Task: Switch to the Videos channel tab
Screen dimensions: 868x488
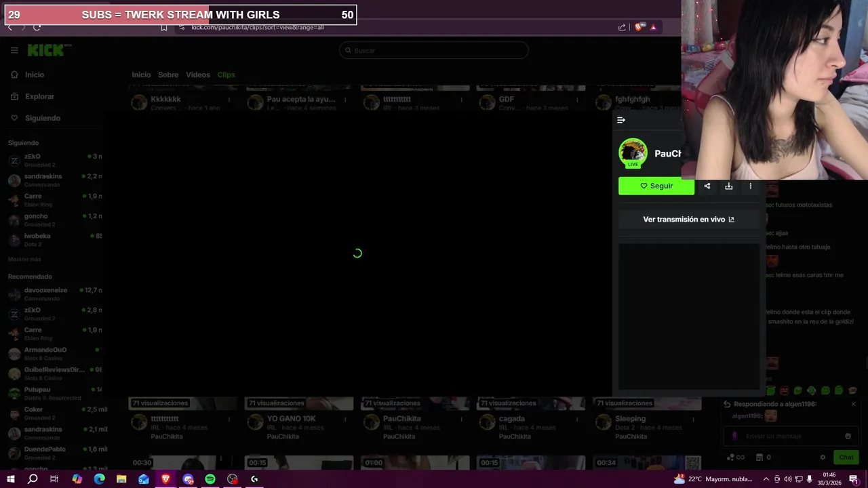Action: [198, 75]
